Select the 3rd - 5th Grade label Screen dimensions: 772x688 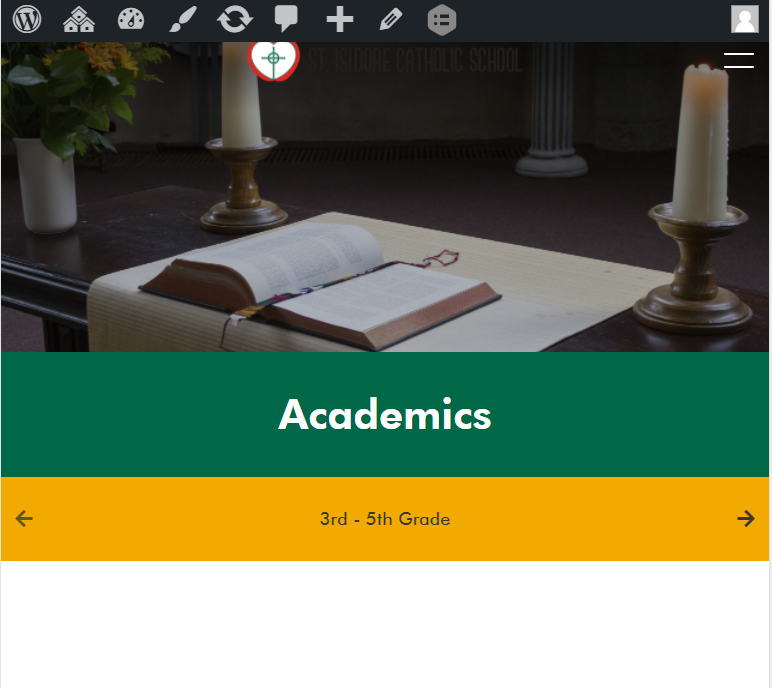point(385,519)
